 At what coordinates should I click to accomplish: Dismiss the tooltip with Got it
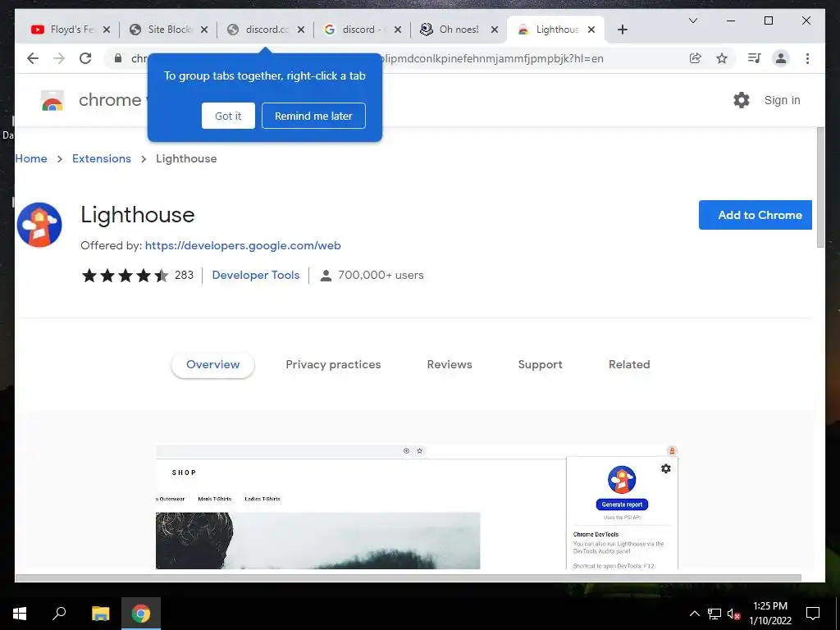tap(228, 116)
